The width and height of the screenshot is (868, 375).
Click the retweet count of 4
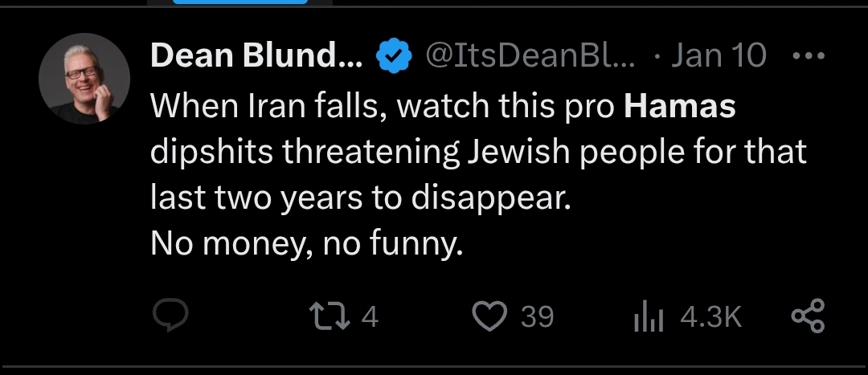[x=370, y=317]
